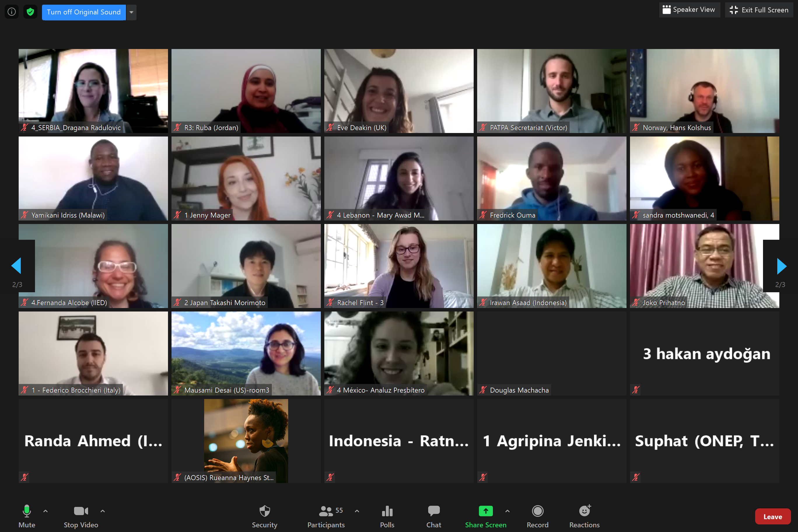This screenshot has width=798, height=532.
Task: Click the meeting information icon
Action: 12,12
